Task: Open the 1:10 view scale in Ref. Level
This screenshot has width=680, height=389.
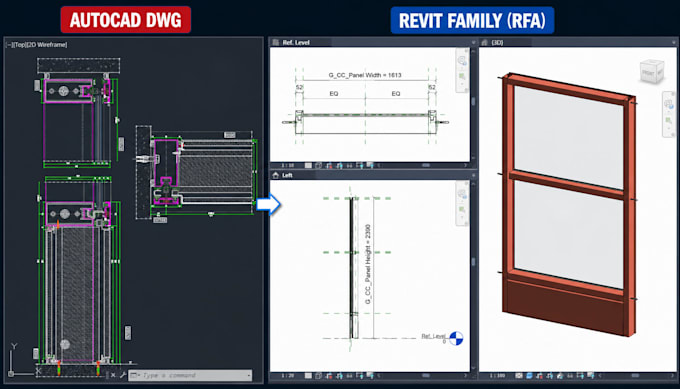Action: click(x=288, y=166)
